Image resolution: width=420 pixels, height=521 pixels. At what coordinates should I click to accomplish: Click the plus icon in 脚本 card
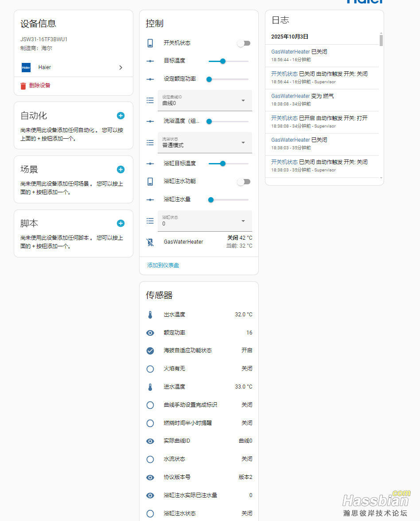coord(121,224)
